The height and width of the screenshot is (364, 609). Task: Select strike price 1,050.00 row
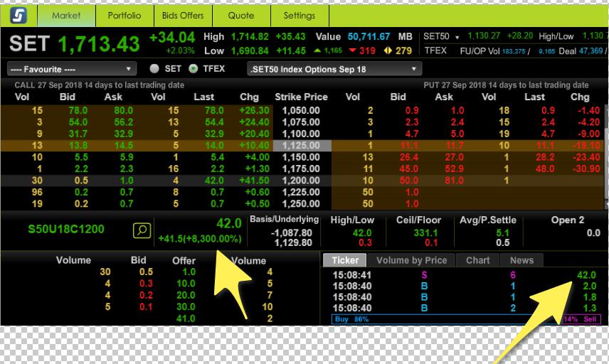click(302, 111)
